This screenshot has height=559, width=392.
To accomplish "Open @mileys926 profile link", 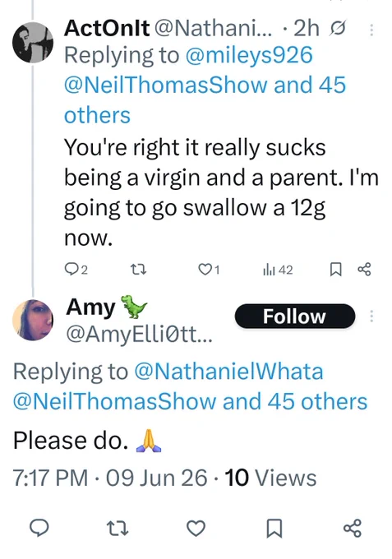I will 249,56.
